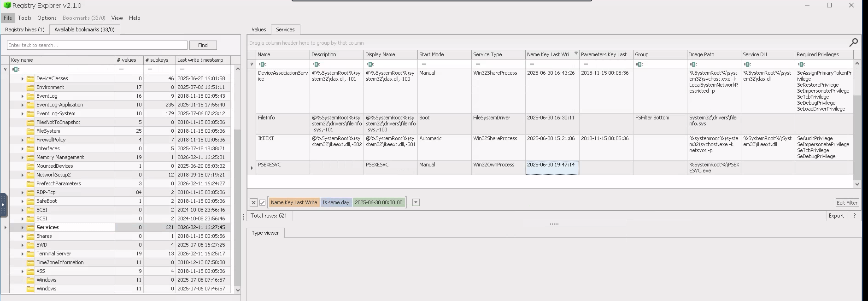Viewport: 868px width, 301px height.
Task: Open the File menu
Action: 8,18
